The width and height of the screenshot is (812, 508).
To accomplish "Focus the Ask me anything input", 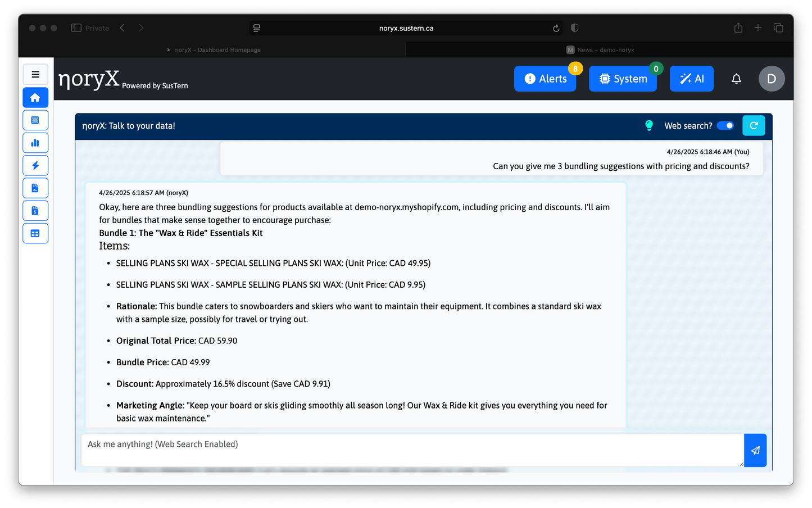I will [x=412, y=450].
